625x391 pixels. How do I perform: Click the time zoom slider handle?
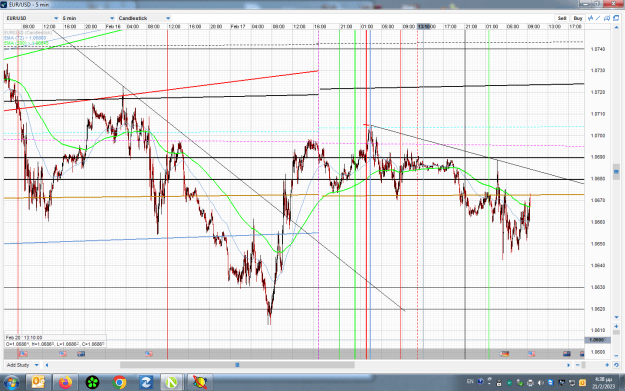pos(584,365)
